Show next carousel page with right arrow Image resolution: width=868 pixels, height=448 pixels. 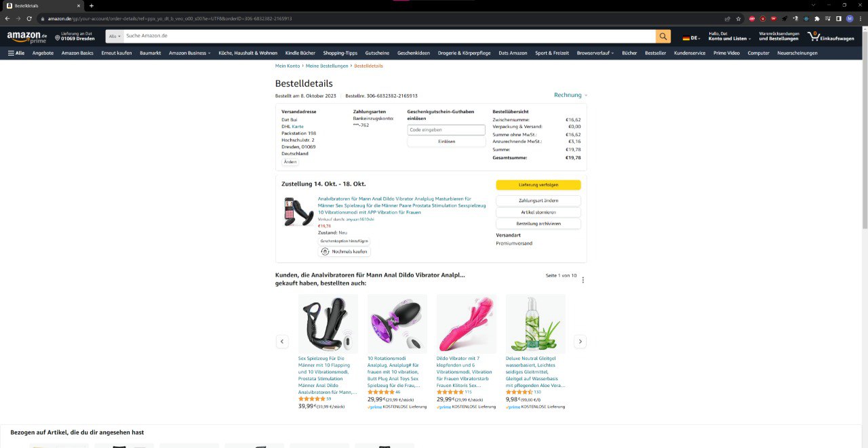[x=580, y=342]
